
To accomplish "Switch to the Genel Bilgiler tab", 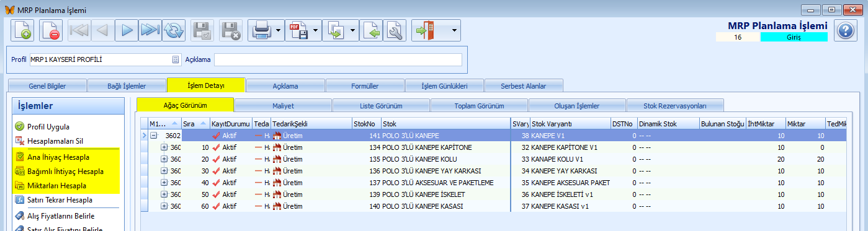I will click(47, 85).
